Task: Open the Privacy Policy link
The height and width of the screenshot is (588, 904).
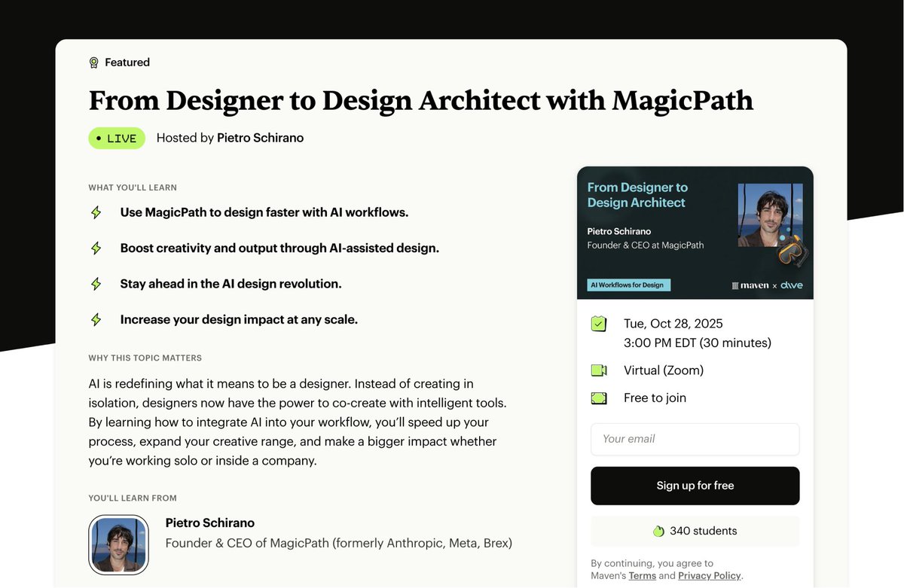Action: [x=710, y=575]
